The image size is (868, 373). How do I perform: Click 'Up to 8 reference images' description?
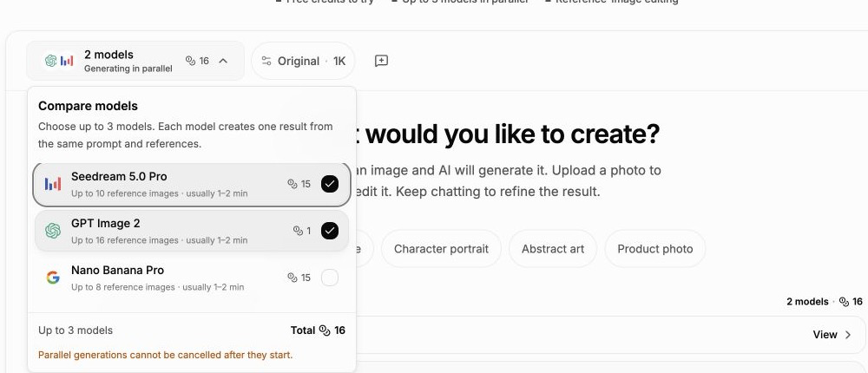point(123,287)
